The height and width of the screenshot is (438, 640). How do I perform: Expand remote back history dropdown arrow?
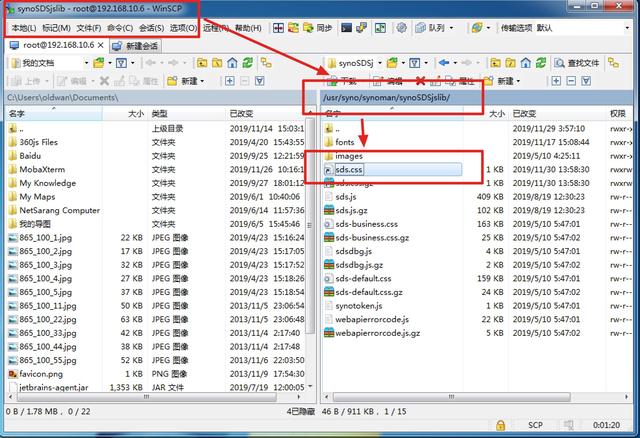click(455, 63)
